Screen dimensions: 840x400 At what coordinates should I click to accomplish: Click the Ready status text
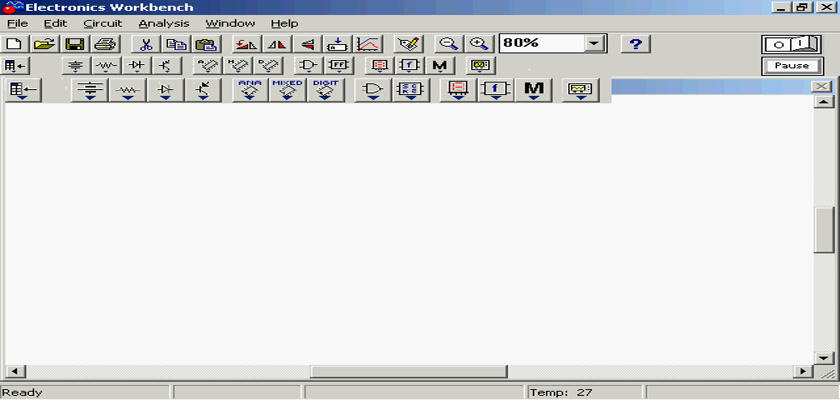[x=22, y=393]
